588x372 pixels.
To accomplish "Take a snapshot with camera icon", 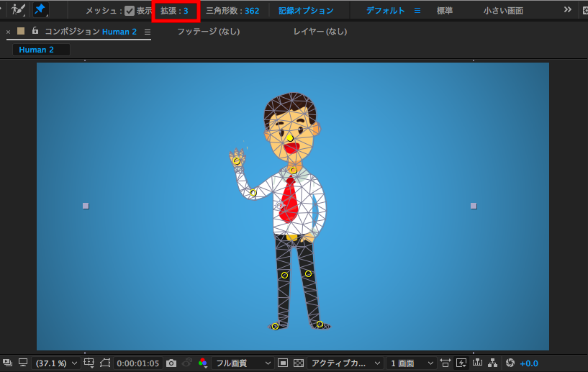I will click(171, 363).
